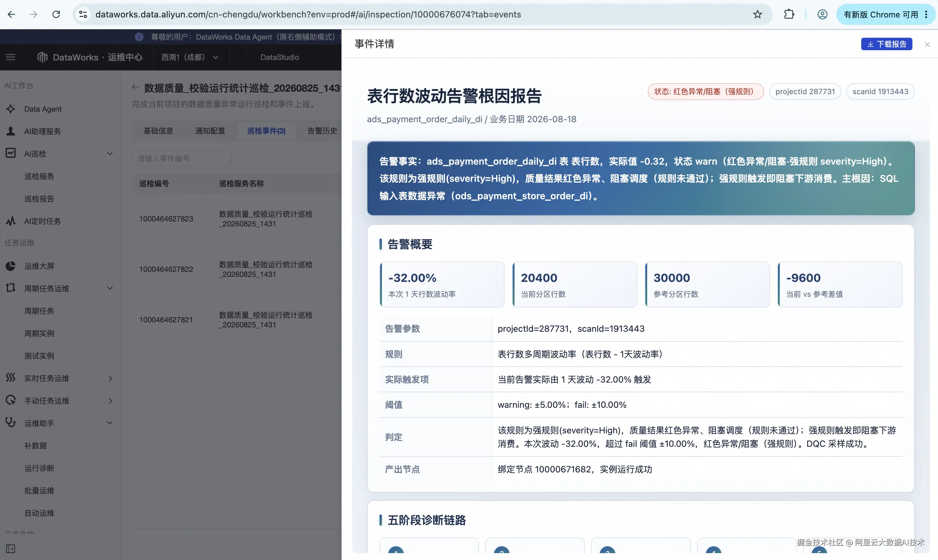Open site information icon in address bar
Screen dimensions: 938x560
click(x=83, y=14)
